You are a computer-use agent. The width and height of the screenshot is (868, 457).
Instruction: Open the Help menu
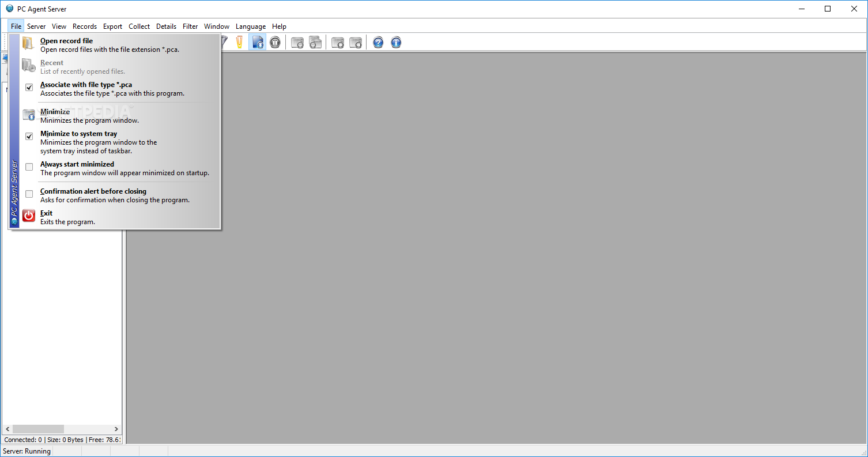click(280, 26)
